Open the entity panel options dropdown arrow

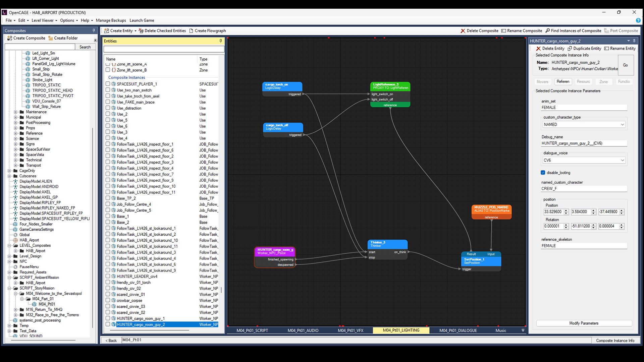[628, 41]
